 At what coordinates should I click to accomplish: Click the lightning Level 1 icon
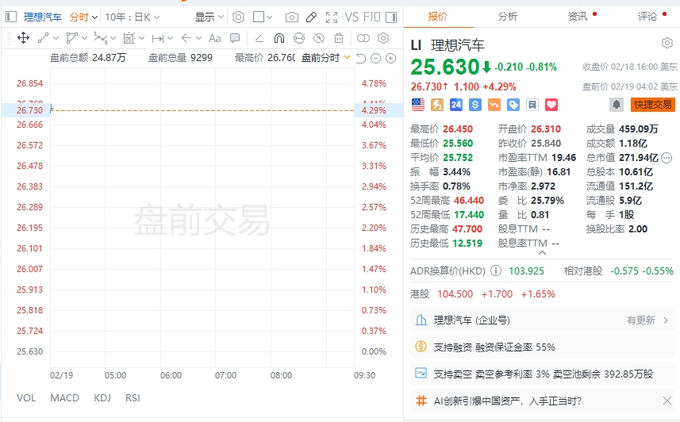coord(437,105)
